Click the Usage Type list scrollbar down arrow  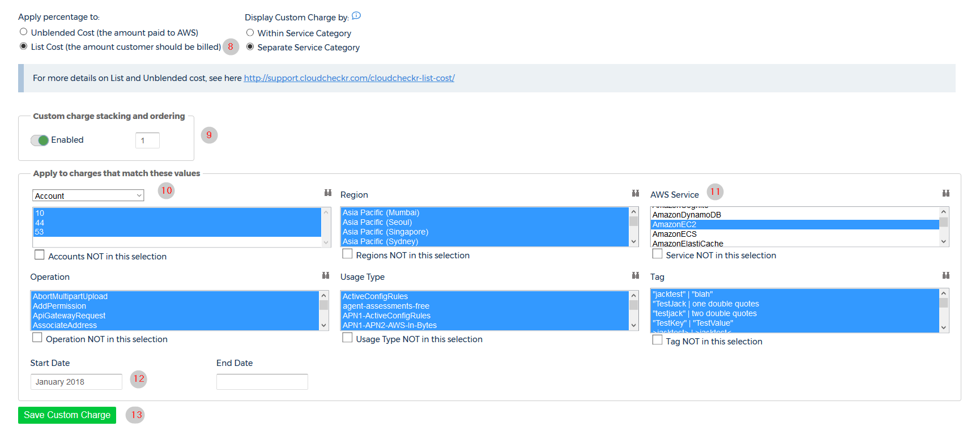pyautogui.click(x=634, y=326)
